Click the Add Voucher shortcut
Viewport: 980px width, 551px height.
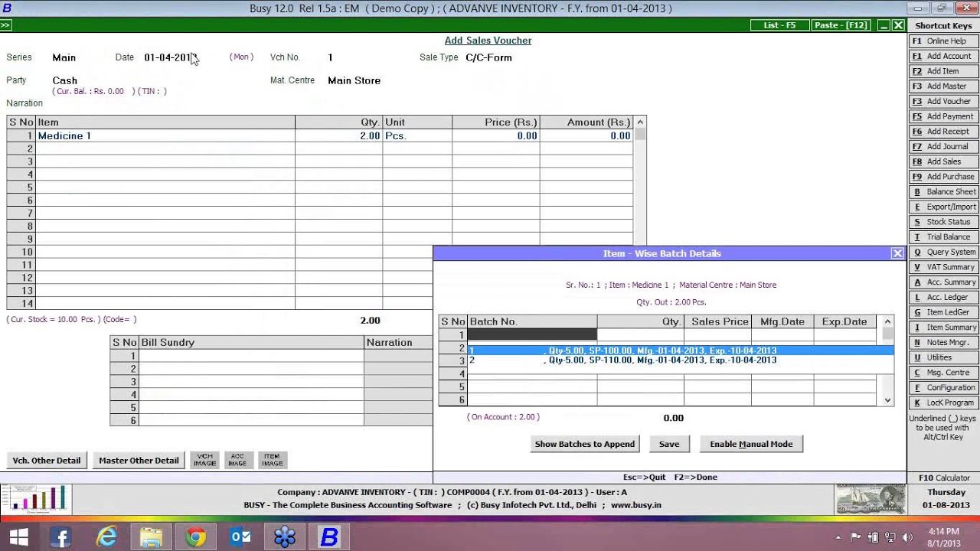pos(943,101)
